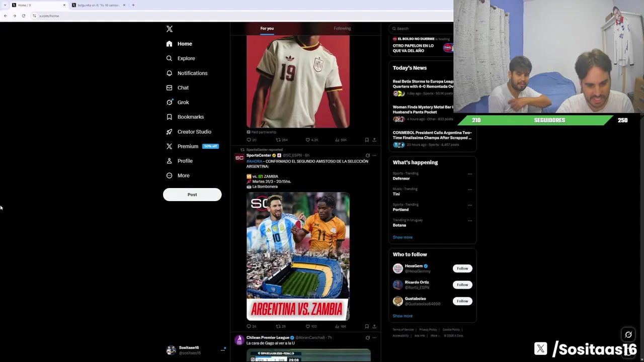Open a new browser tab
The width and height of the screenshot is (644, 362).
(x=133, y=5)
